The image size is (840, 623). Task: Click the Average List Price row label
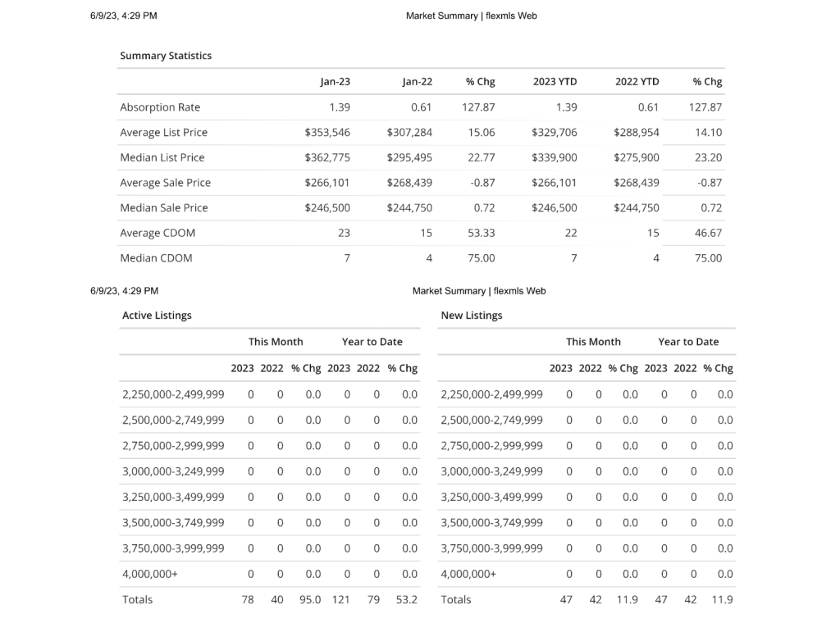pyautogui.click(x=163, y=133)
